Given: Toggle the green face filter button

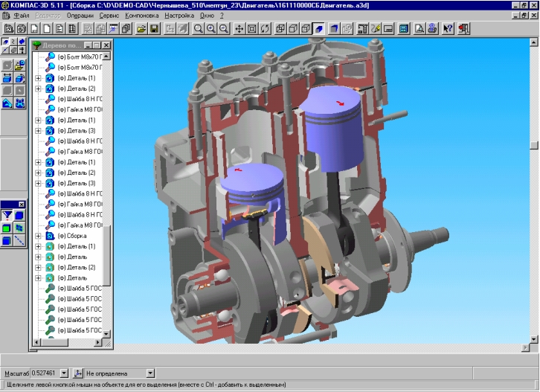Looking at the screenshot, I should [x=7, y=228].
